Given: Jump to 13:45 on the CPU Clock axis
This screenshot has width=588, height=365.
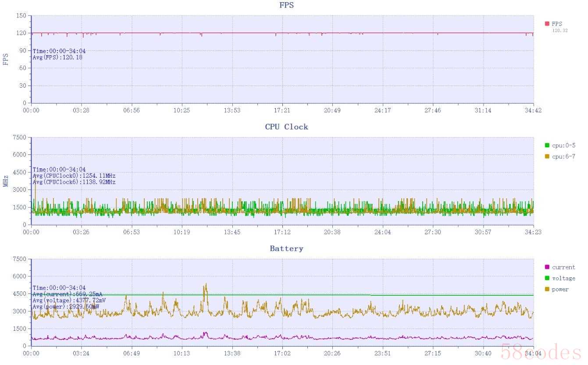Looking at the screenshot, I should (x=232, y=232).
